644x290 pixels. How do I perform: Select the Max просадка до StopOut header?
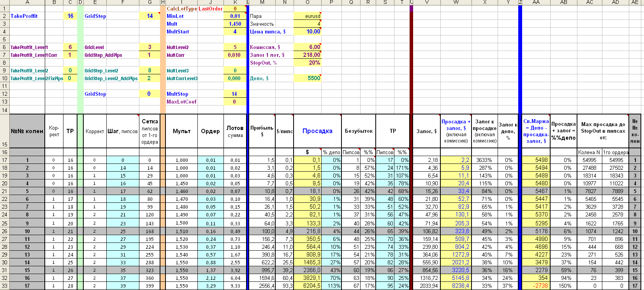(603, 131)
